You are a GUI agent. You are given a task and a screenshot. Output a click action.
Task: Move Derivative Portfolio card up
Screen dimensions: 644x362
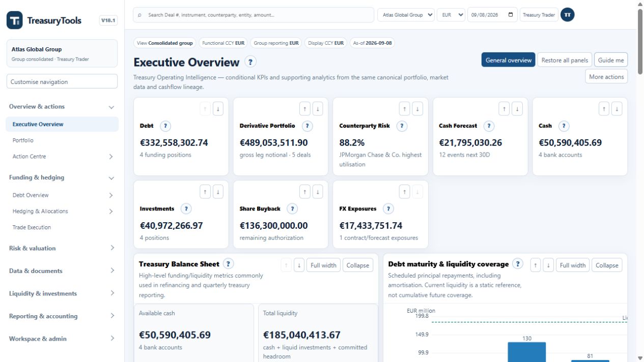tap(304, 108)
